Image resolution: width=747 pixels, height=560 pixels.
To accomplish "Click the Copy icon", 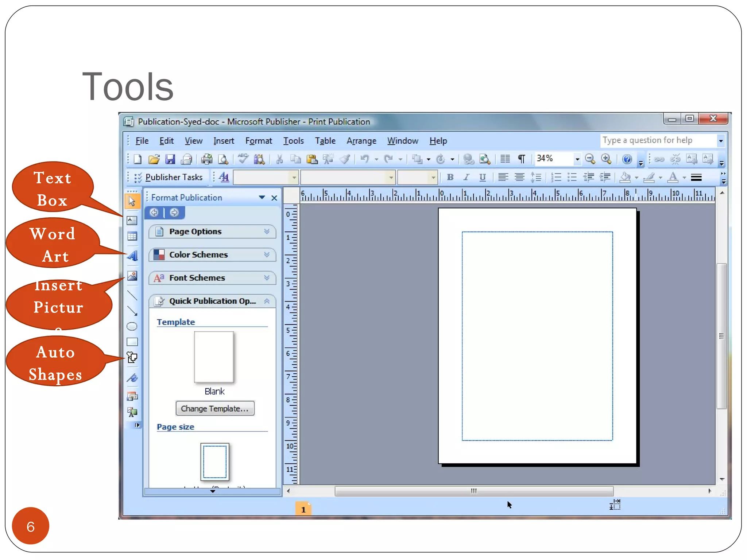I will click(x=295, y=159).
